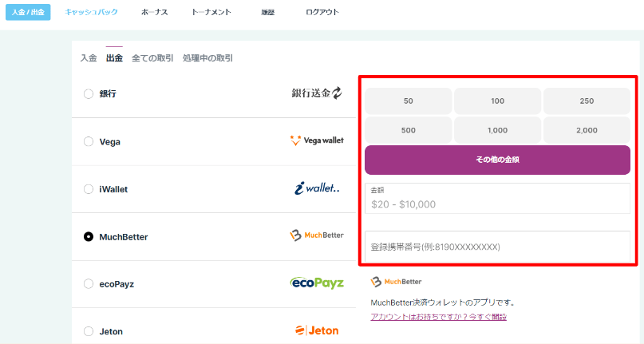The height and width of the screenshot is (344, 644).
Task: Click the Vega wallet logo
Action: (317, 141)
